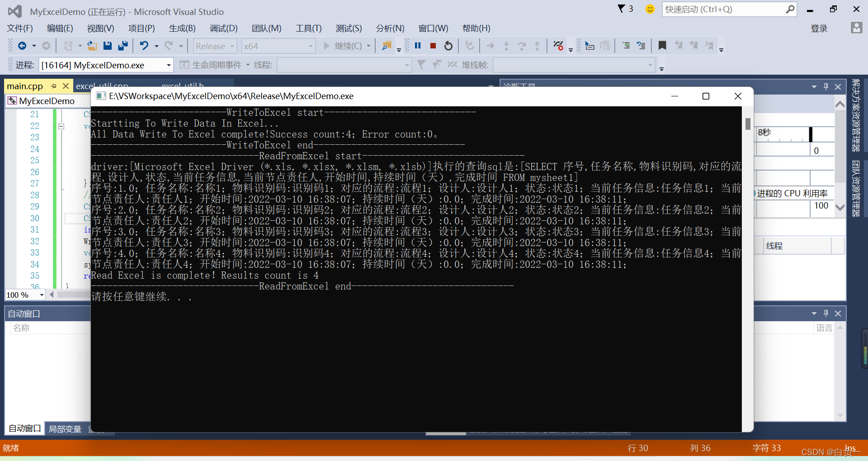Click the disable breakpoints thread icon
The image size is (868, 461).
pyautogui.click(x=558, y=46)
